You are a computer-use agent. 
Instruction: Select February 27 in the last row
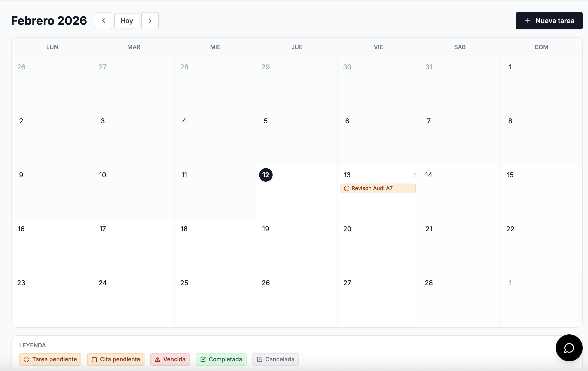(378, 300)
